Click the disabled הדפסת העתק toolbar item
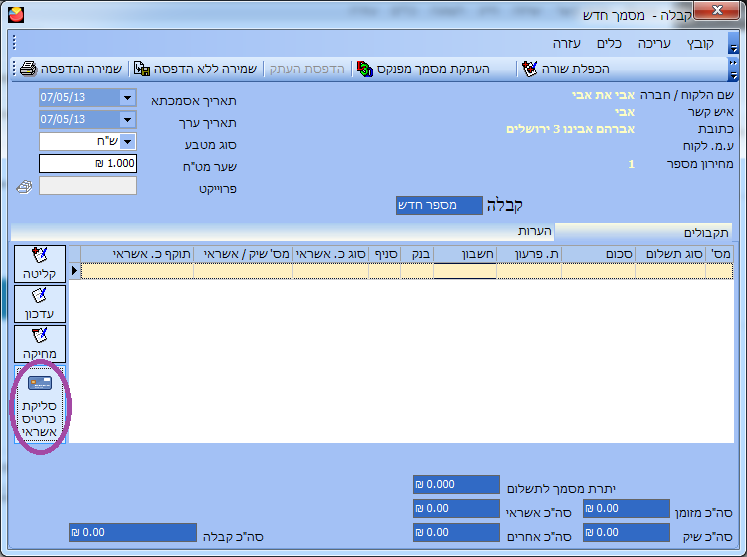 click(x=307, y=69)
